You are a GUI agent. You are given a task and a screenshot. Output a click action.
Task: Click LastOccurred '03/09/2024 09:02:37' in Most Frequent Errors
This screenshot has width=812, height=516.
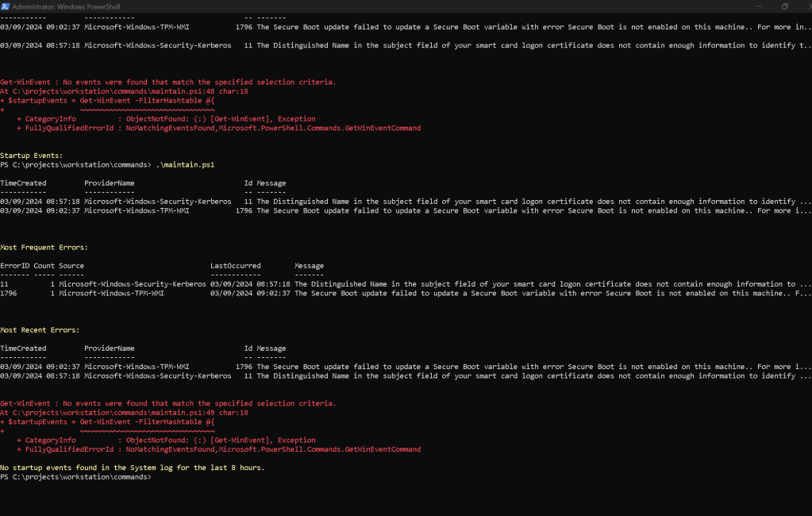(250, 293)
